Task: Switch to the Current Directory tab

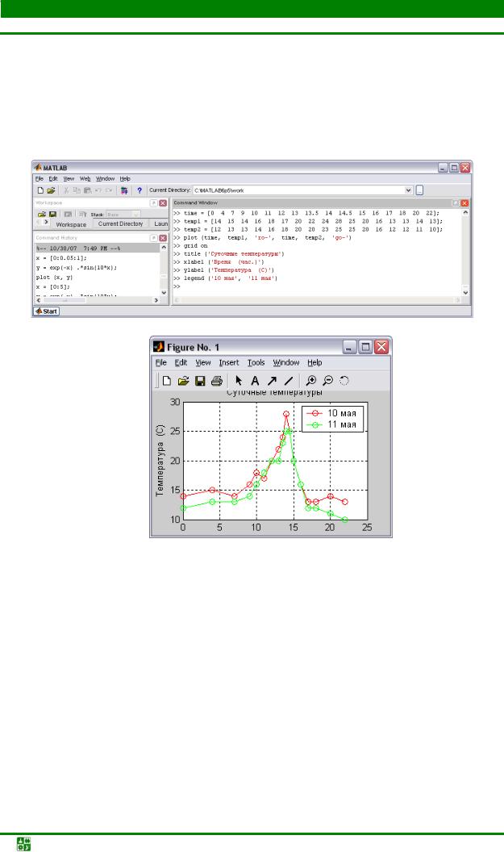Action: 120,223
